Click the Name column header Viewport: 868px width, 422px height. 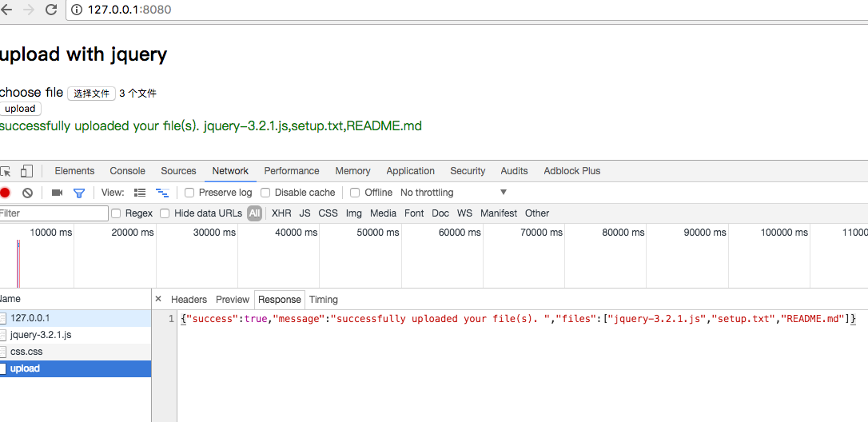(75, 299)
